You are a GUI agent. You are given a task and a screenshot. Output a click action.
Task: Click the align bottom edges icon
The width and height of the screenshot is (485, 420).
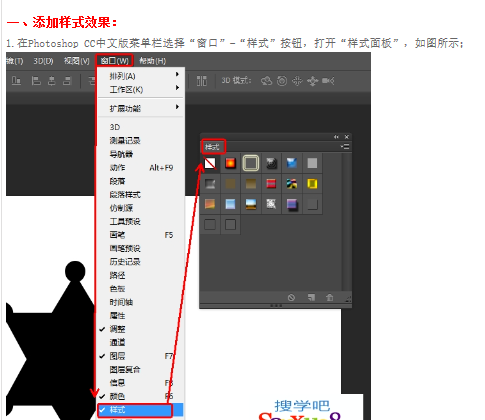coord(16,80)
